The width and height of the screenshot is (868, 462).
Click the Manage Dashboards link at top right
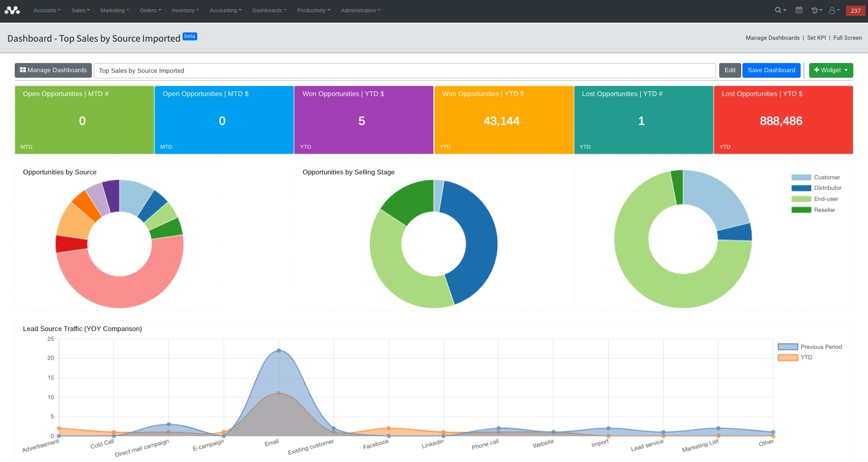click(772, 38)
